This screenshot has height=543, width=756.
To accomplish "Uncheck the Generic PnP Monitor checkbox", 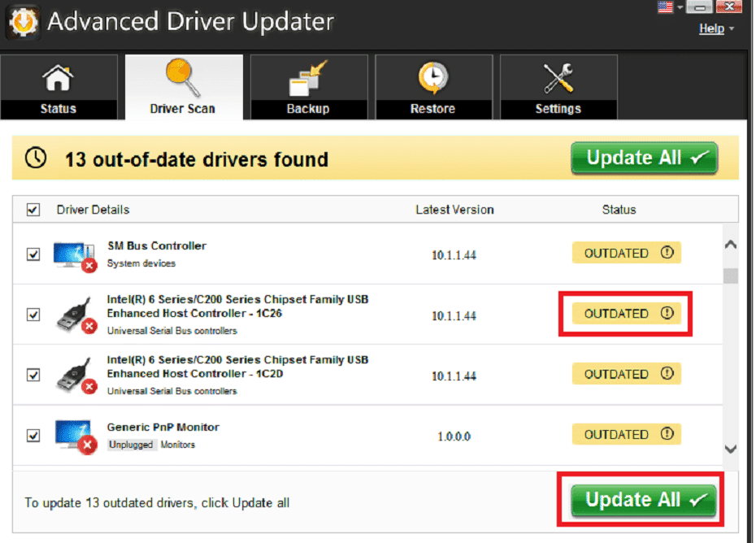I will click(33, 436).
